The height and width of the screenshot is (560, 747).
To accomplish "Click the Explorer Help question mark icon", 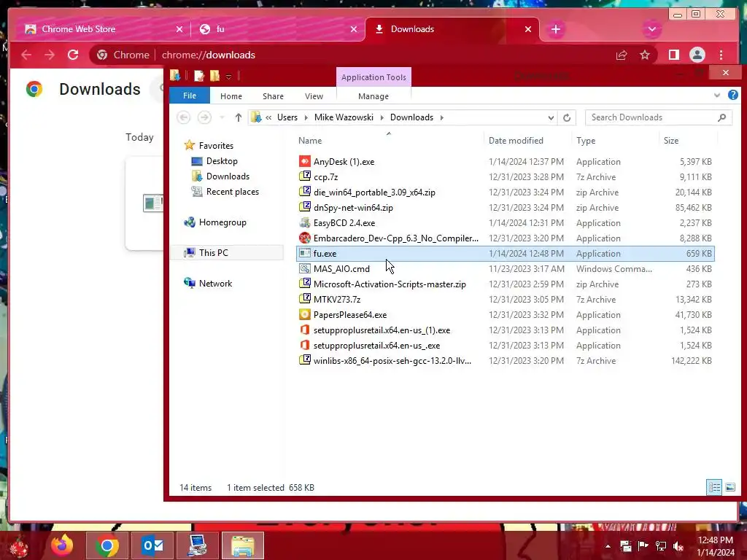I will 732,96.
